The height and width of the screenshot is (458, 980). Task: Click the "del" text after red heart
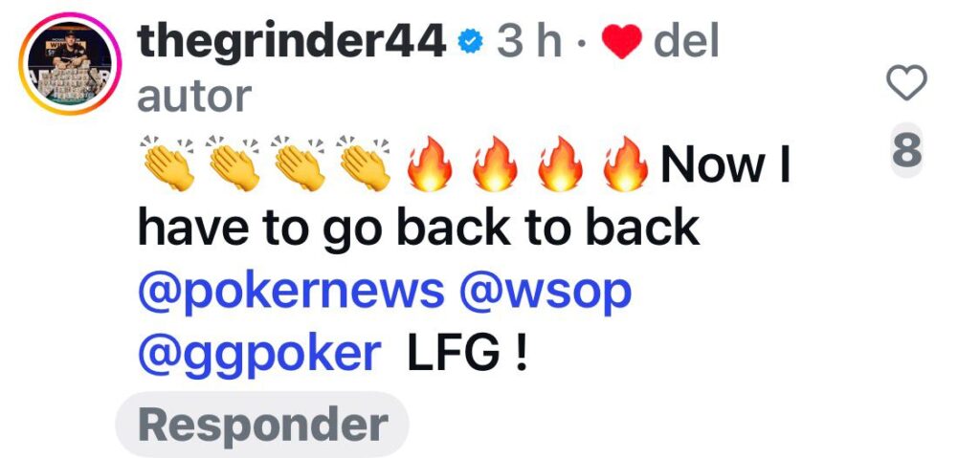686,41
